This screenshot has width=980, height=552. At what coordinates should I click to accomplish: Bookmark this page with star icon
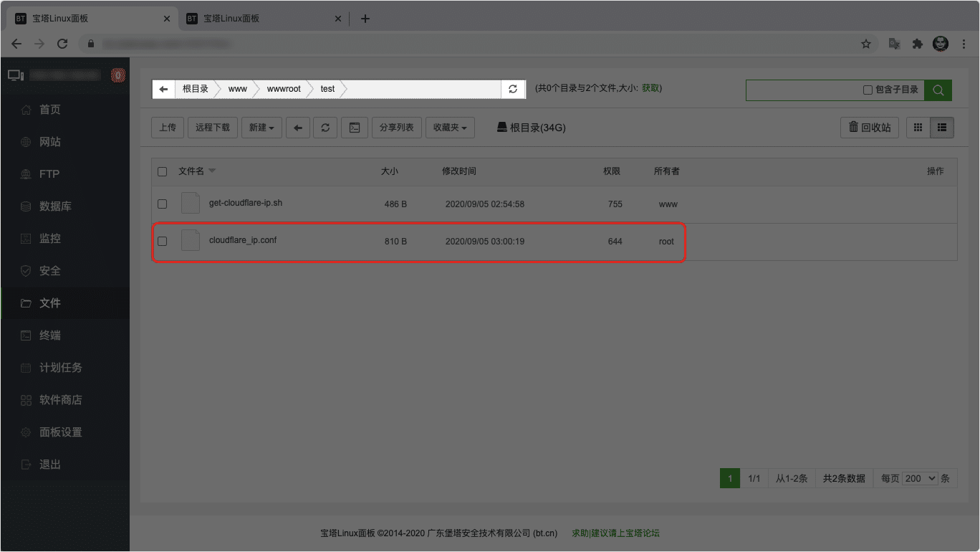[866, 44]
